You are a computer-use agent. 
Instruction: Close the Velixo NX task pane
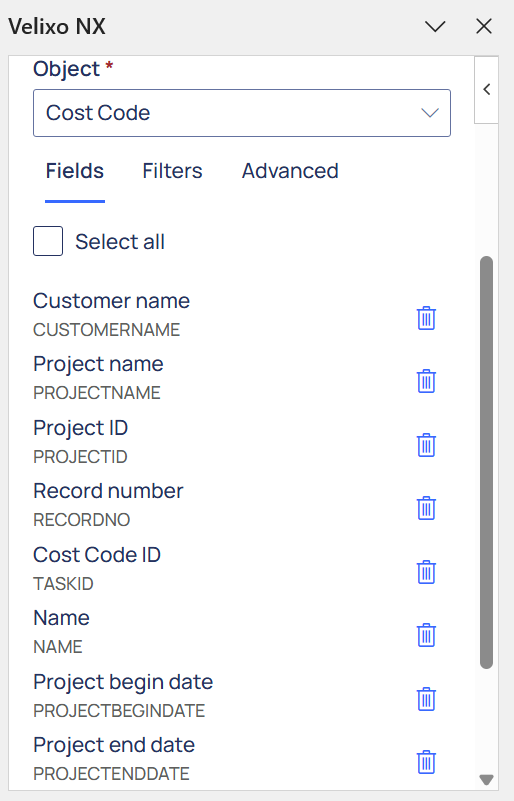click(483, 27)
